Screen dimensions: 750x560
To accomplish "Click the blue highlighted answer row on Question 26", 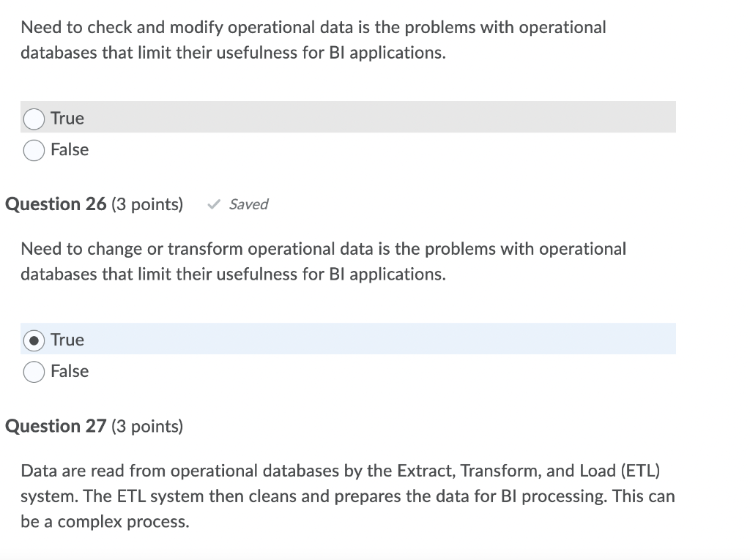I will [x=348, y=338].
